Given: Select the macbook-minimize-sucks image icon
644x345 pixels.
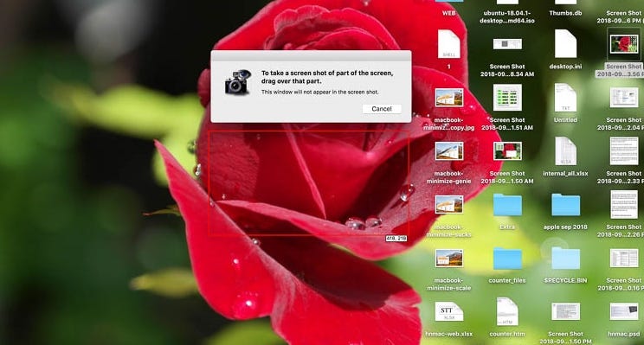Looking at the screenshot, I should tap(449, 205).
